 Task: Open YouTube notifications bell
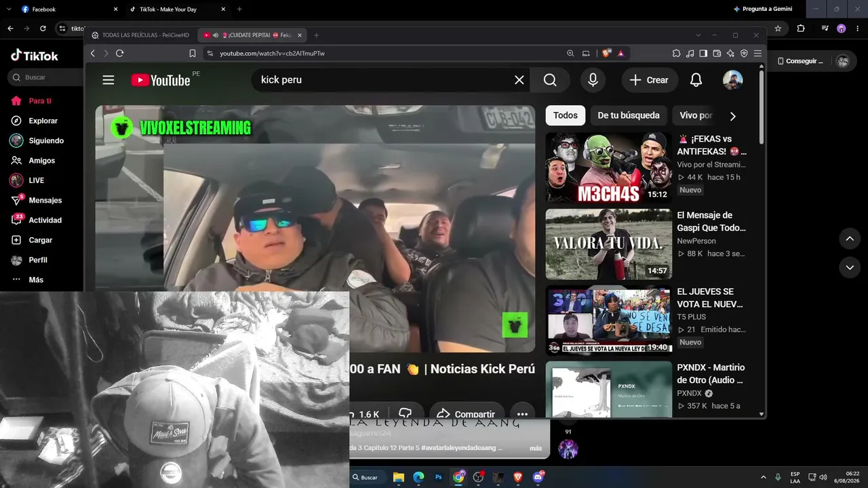[696, 80]
